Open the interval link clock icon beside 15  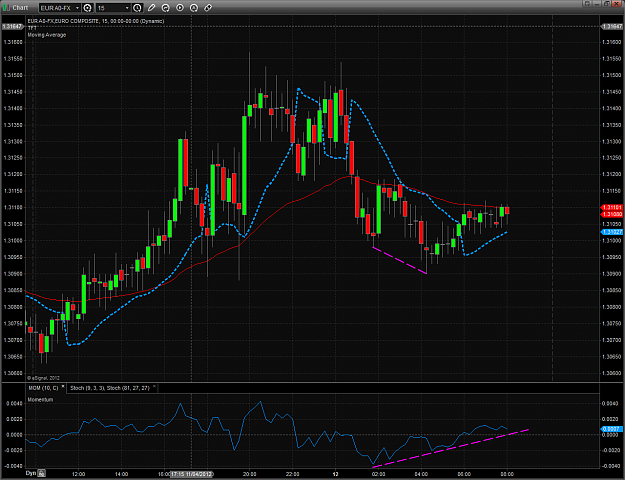click(137, 8)
